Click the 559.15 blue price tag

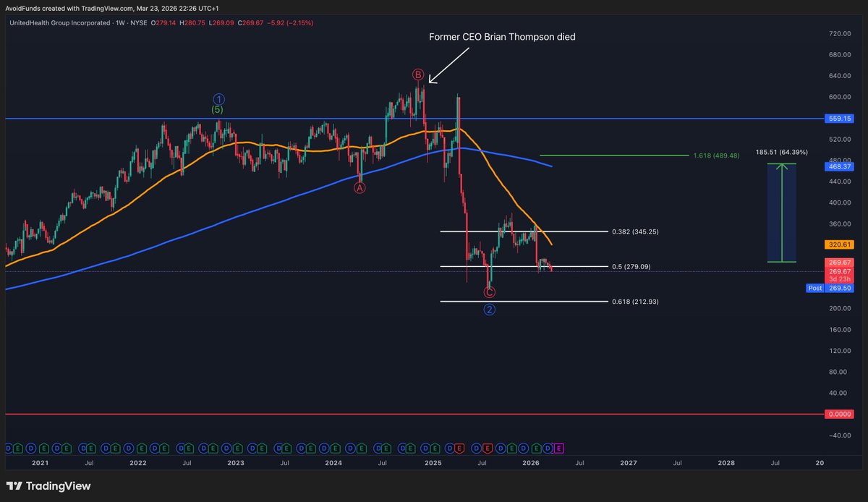point(838,118)
